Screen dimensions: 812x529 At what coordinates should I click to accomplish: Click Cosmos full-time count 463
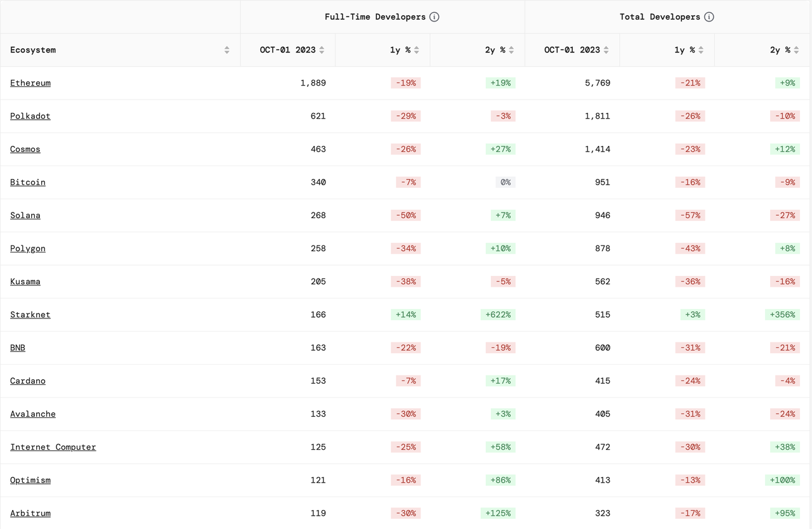click(x=318, y=149)
